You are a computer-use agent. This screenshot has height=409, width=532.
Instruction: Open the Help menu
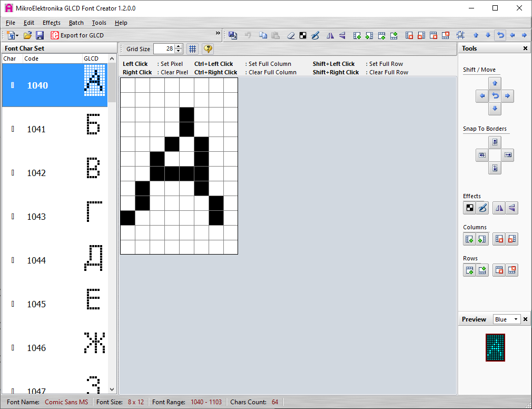coord(121,23)
